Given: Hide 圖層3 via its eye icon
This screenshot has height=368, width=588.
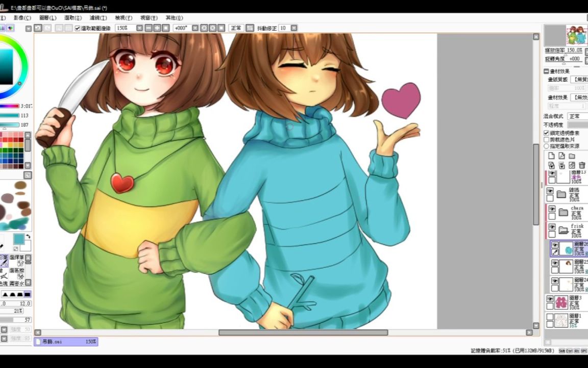Looking at the screenshot, I should point(550,299).
